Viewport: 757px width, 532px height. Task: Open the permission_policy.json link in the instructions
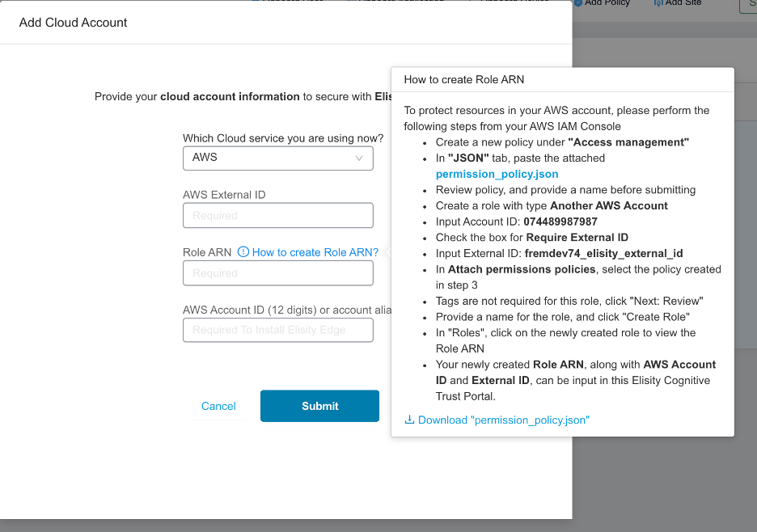(497, 174)
